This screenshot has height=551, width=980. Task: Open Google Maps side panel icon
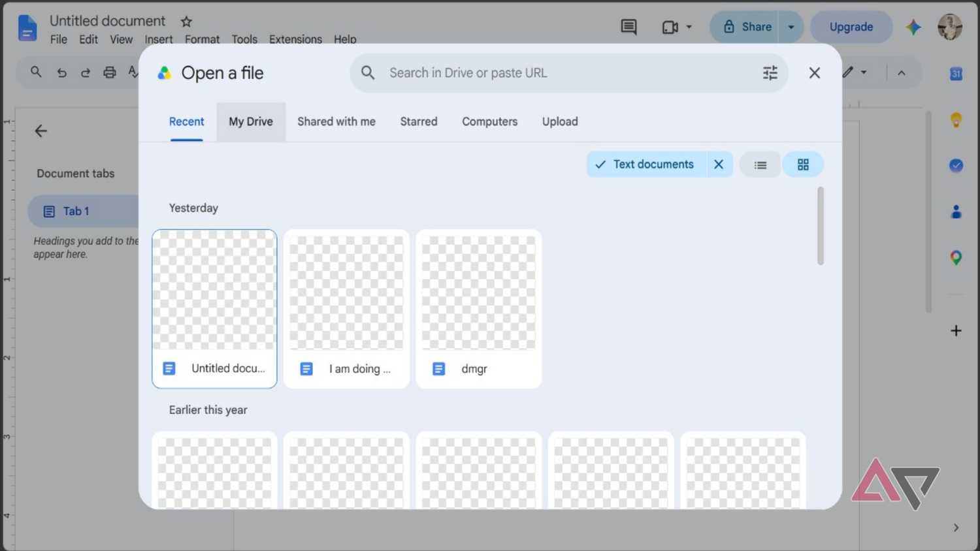pyautogui.click(x=956, y=258)
